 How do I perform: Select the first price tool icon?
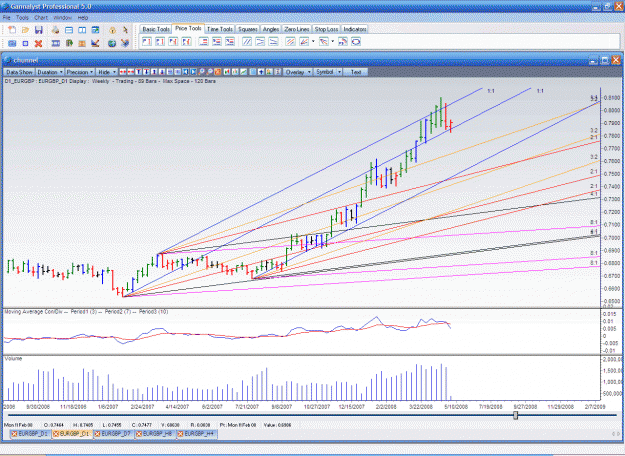tap(147, 41)
